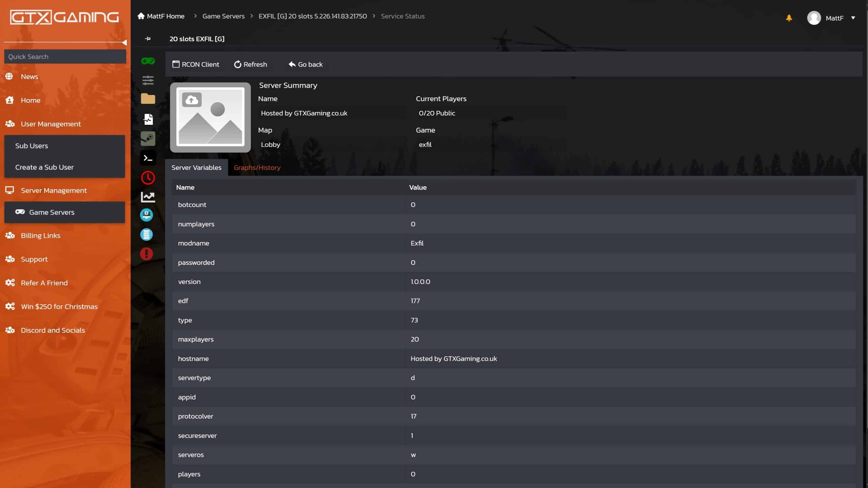This screenshot has height=488, width=868.
Task: Click the Lobby map value
Action: [x=271, y=145]
